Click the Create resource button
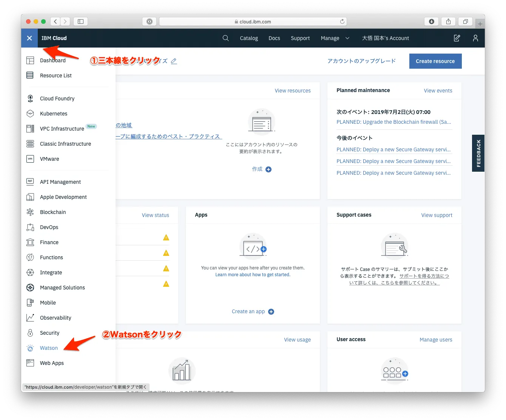The height and width of the screenshot is (420, 506). [435, 61]
